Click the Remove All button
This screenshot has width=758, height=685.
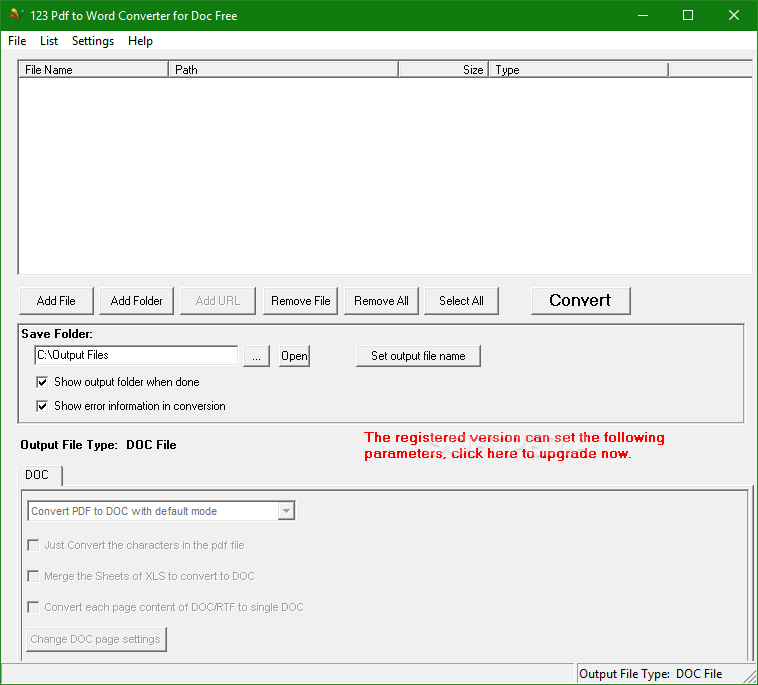point(381,301)
